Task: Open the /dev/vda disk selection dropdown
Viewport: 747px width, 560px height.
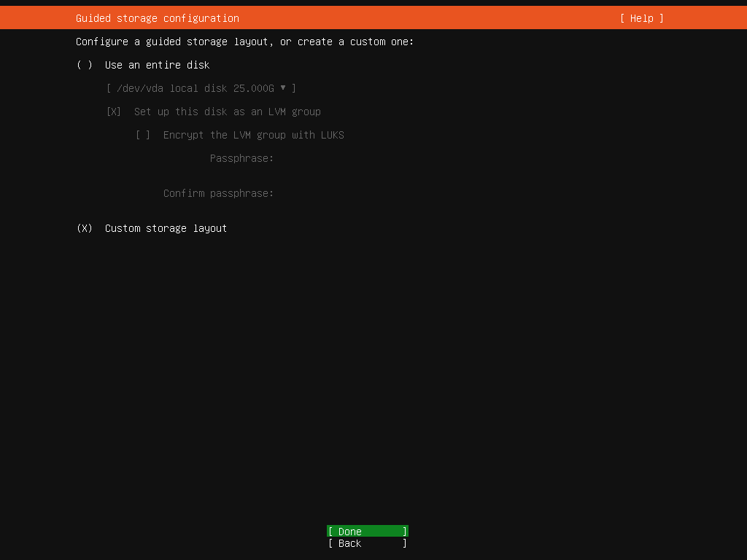Action: coord(201,88)
